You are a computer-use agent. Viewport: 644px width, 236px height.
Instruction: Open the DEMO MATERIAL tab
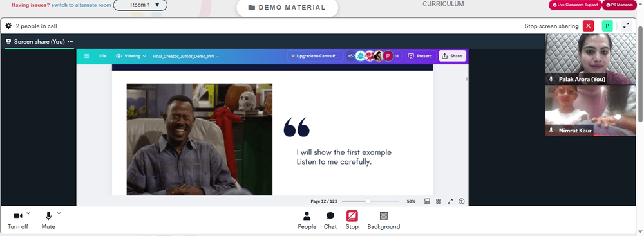(287, 8)
